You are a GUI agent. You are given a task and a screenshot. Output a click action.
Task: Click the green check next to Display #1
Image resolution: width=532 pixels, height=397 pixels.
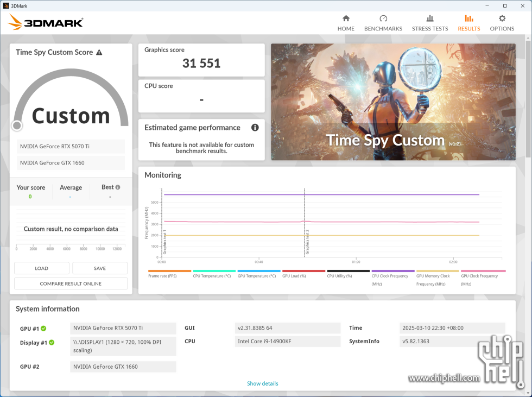(52, 342)
